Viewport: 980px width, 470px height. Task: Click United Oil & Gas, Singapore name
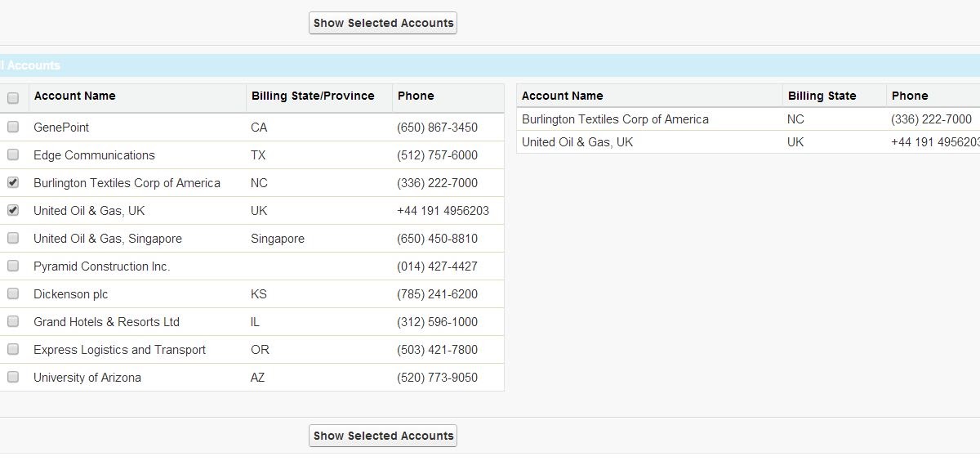(108, 239)
